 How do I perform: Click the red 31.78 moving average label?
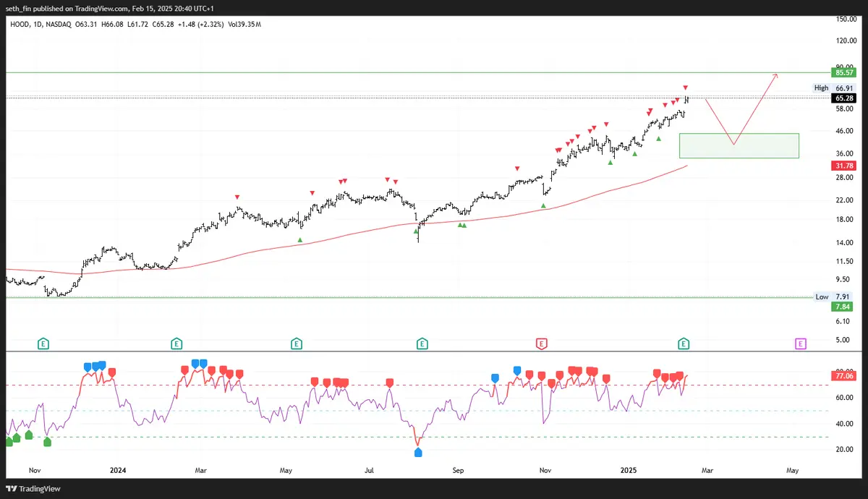click(x=844, y=166)
